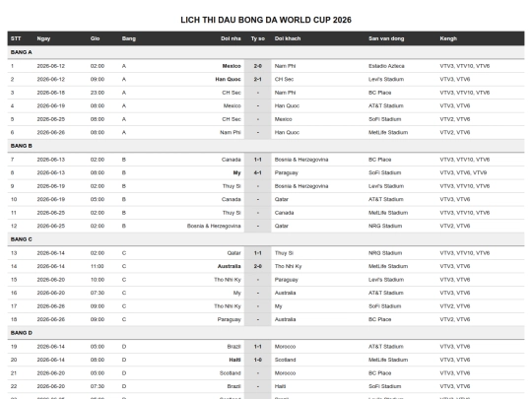Select the 4-1 score of My vs Paraguay
532x399 pixels.
258,173
